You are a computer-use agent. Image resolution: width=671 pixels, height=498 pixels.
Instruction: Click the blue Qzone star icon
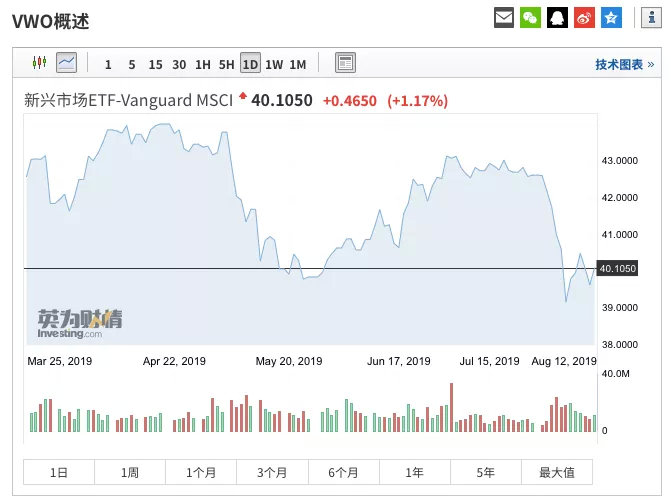[x=611, y=17]
